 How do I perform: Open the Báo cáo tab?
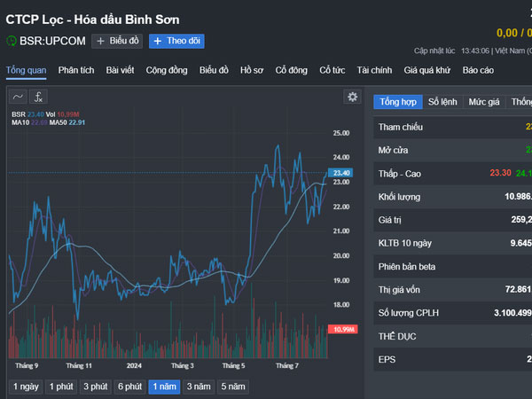[x=478, y=70]
